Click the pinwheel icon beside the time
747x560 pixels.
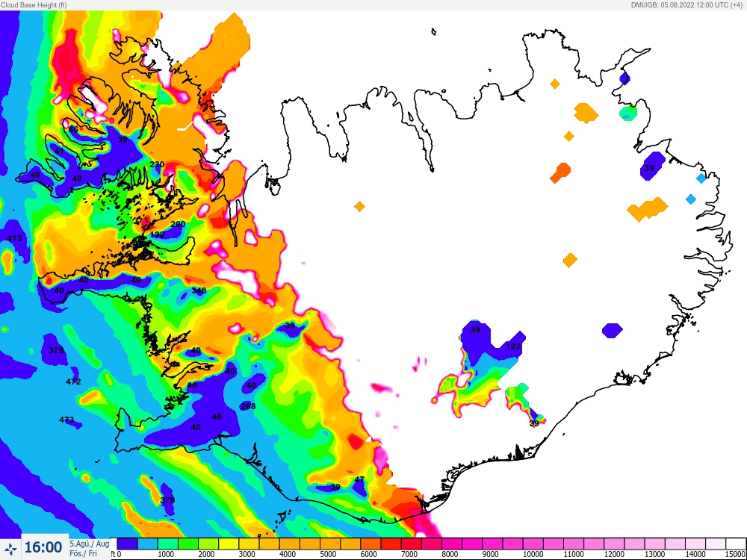10,549
